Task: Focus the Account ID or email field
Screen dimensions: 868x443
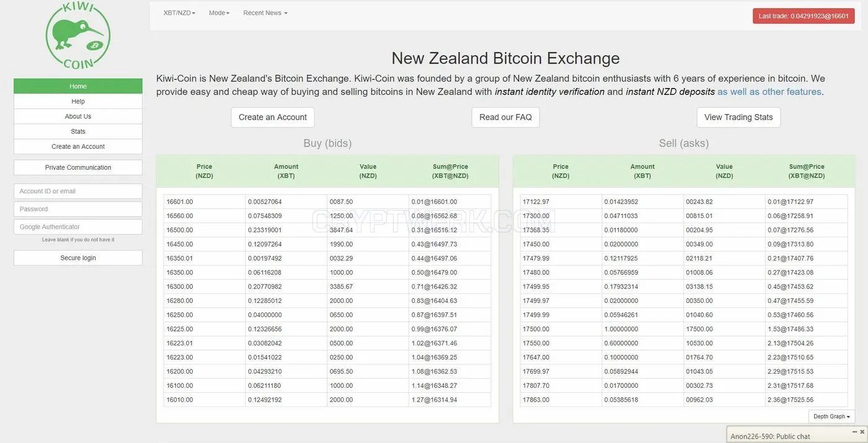Action: pos(78,191)
